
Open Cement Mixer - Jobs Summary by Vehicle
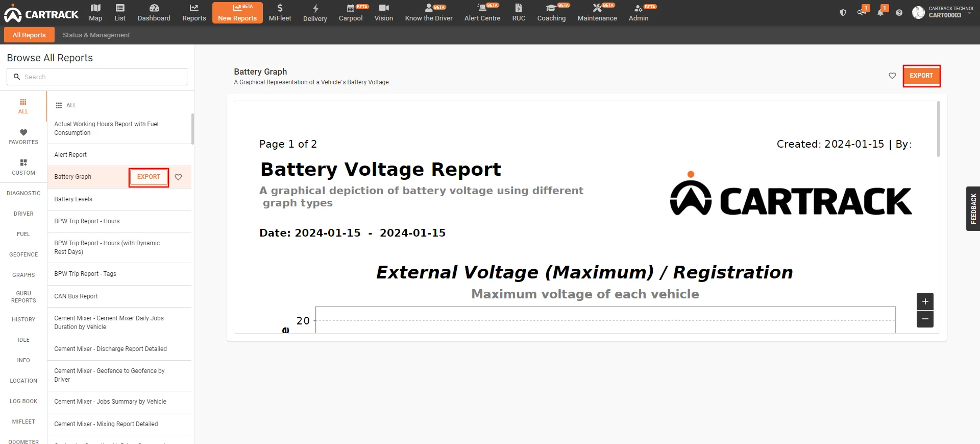(119, 402)
